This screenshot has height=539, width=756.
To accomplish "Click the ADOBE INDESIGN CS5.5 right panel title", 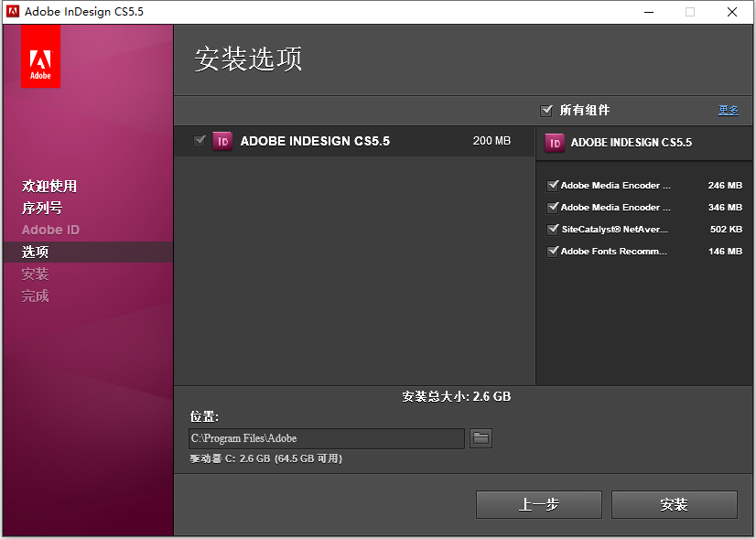I will click(632, 143).
